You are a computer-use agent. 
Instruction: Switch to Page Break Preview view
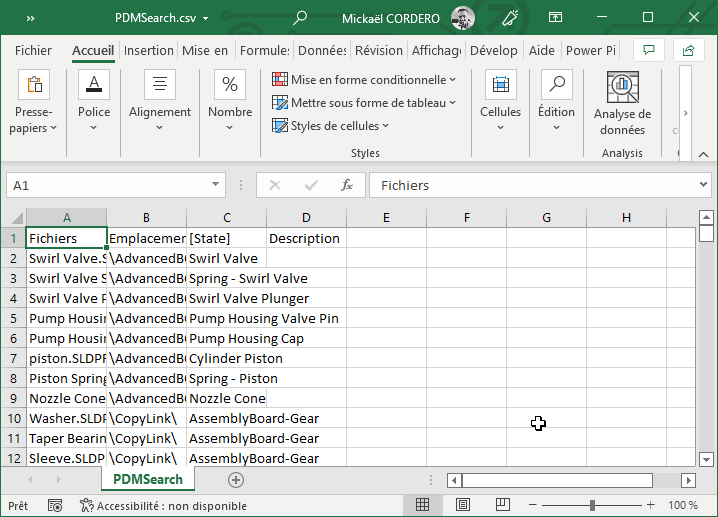tap(502, 505)
